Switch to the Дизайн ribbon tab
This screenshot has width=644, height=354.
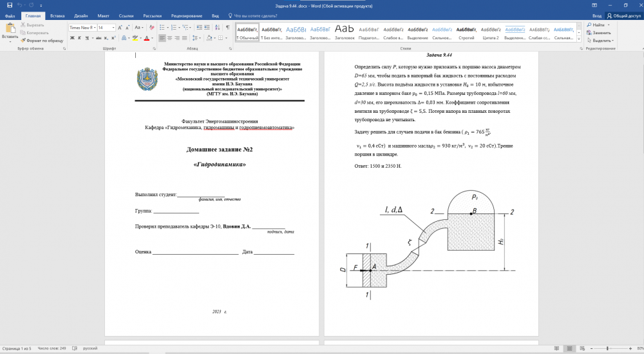pyautogui.click(x=81, y=16)
